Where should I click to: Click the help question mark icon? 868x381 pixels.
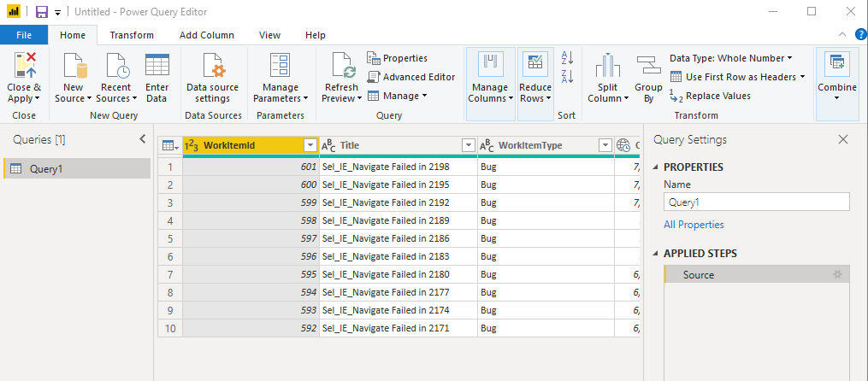[x=861, y=35]
